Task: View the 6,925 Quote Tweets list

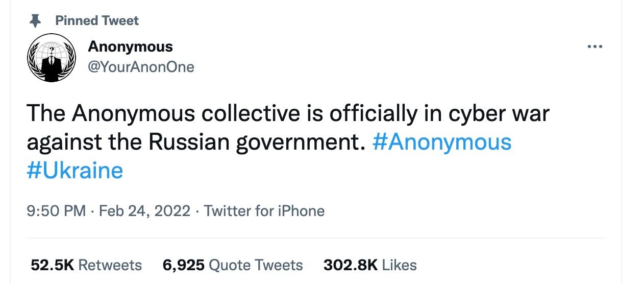Action: (x=233, y=265)
